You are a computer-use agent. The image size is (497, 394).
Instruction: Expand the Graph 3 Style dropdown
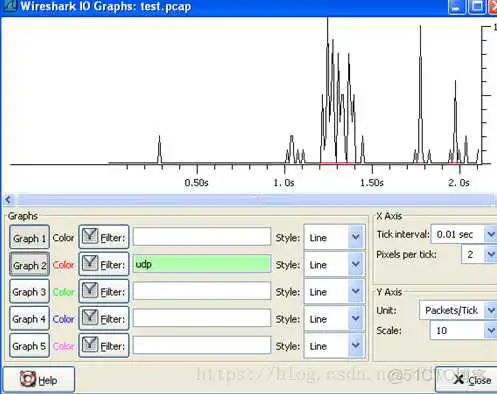334,291
